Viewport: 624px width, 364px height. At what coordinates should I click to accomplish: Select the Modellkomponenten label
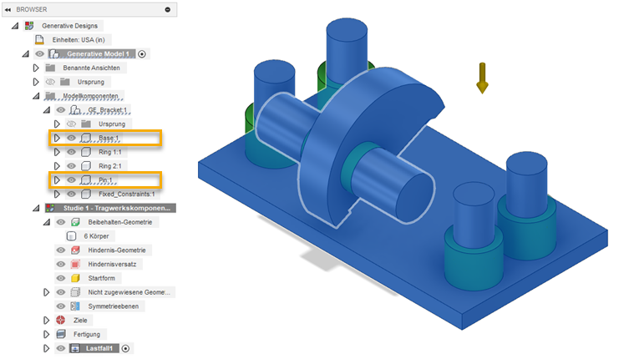coord(90,96)
